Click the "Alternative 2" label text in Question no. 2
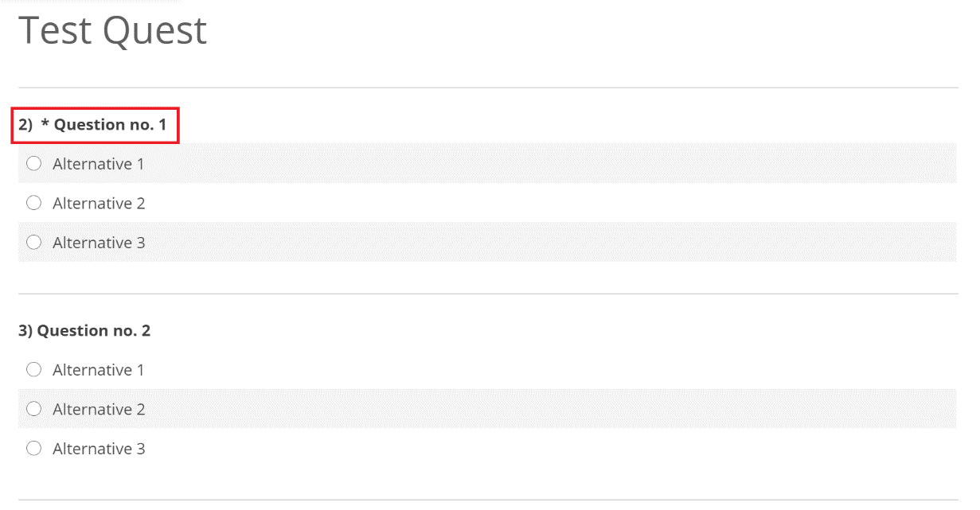The height and width of the screenshot is (510, 980). pos(99,409)
